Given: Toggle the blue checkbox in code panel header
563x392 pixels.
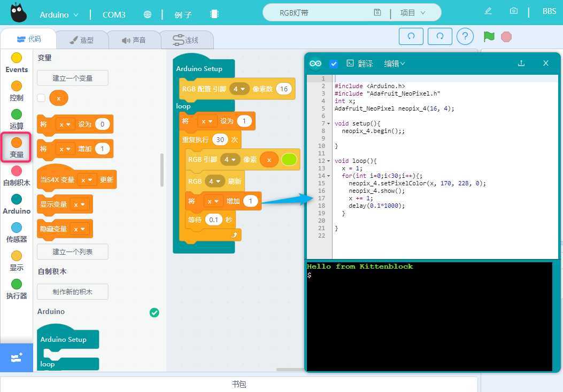Looking at the screenshot, I should tap(334, 64).
